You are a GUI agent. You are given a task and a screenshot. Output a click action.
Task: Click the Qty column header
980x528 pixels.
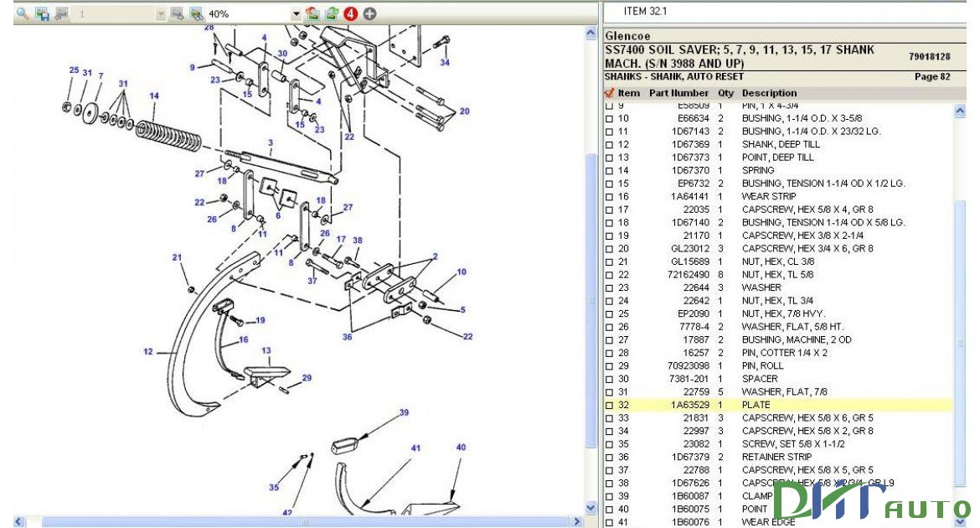(x=725, y=92)
